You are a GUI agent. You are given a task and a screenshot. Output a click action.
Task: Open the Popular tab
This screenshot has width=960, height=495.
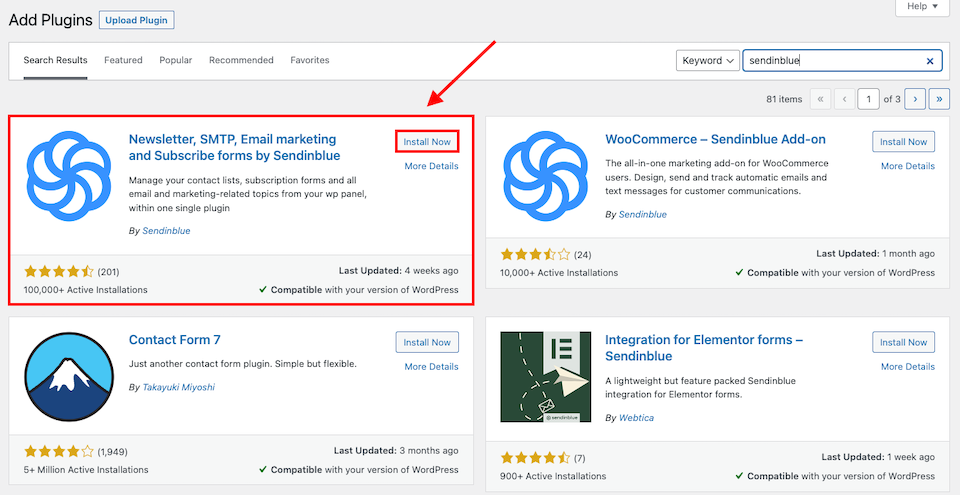click(x=176, y=60)
